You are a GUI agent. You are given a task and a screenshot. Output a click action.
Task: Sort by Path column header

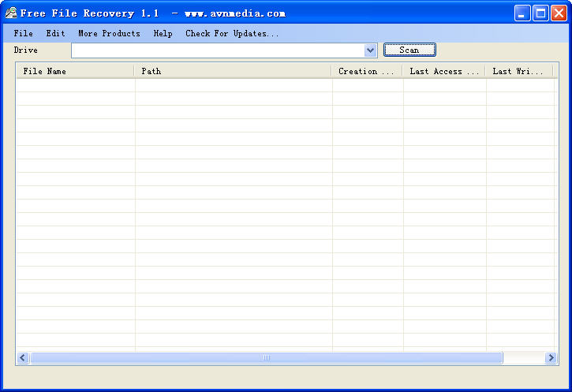coord(233,71)
